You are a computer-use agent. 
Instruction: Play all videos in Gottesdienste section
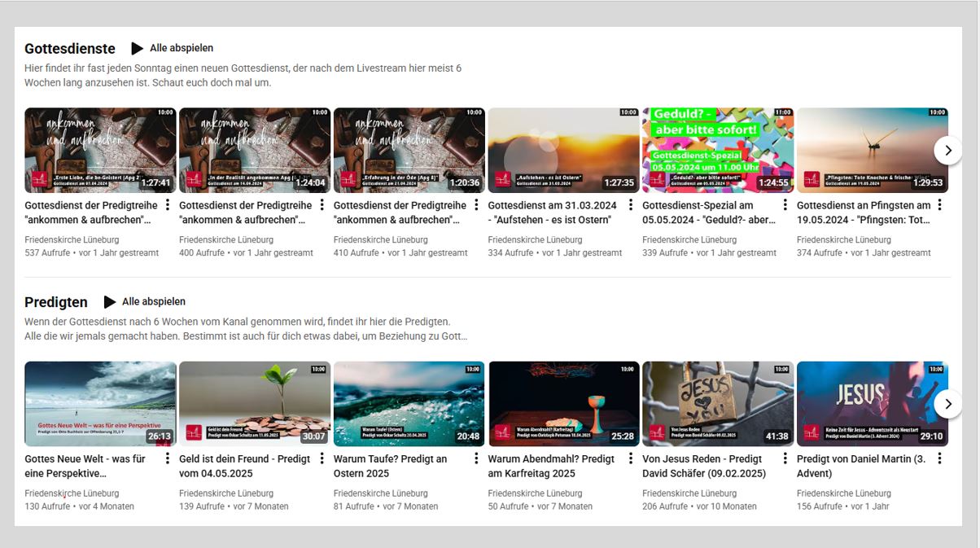[173, 49]
